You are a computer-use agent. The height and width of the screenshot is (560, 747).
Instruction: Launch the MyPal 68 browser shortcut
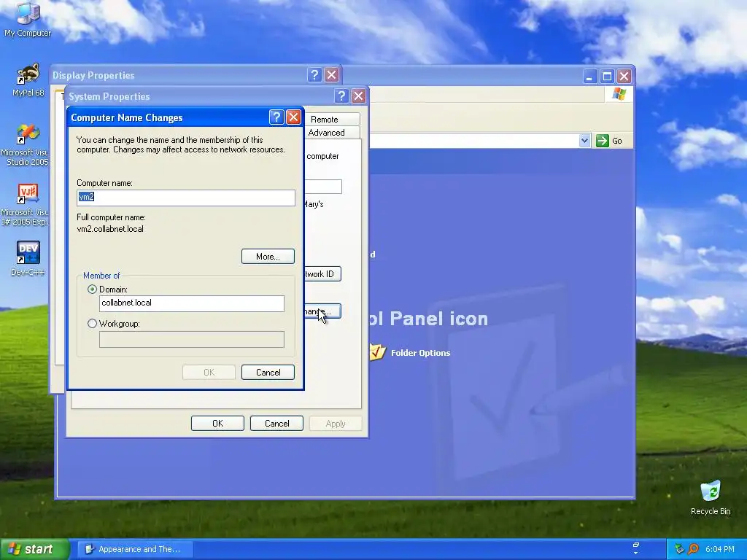pyautogui.click(x=28, y=79)
